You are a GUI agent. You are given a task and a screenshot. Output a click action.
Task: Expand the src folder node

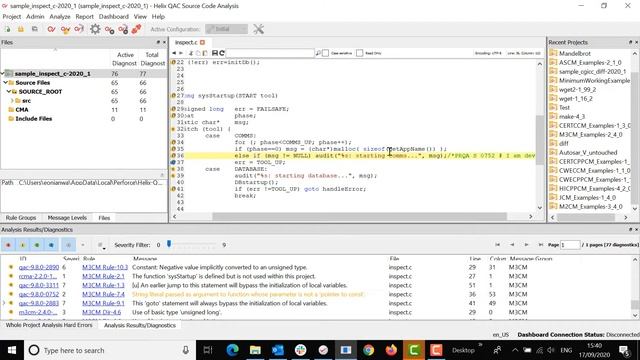(x=12, y=100)
